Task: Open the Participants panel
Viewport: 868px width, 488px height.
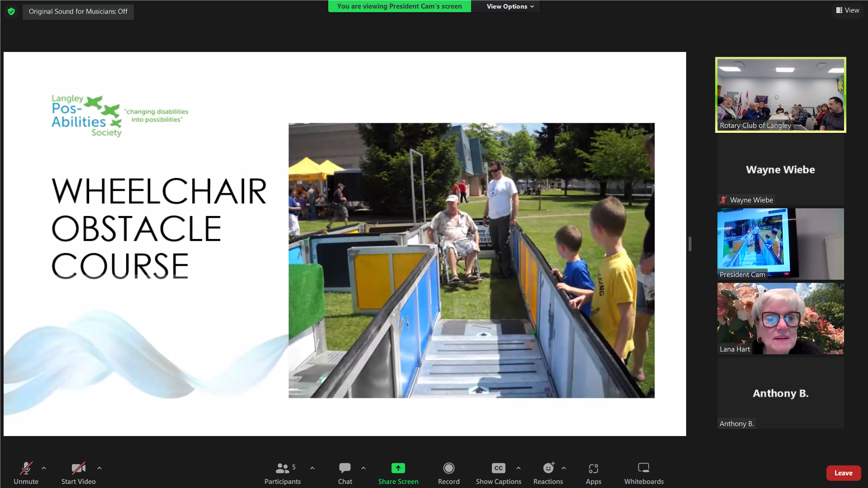Action: 283,473
